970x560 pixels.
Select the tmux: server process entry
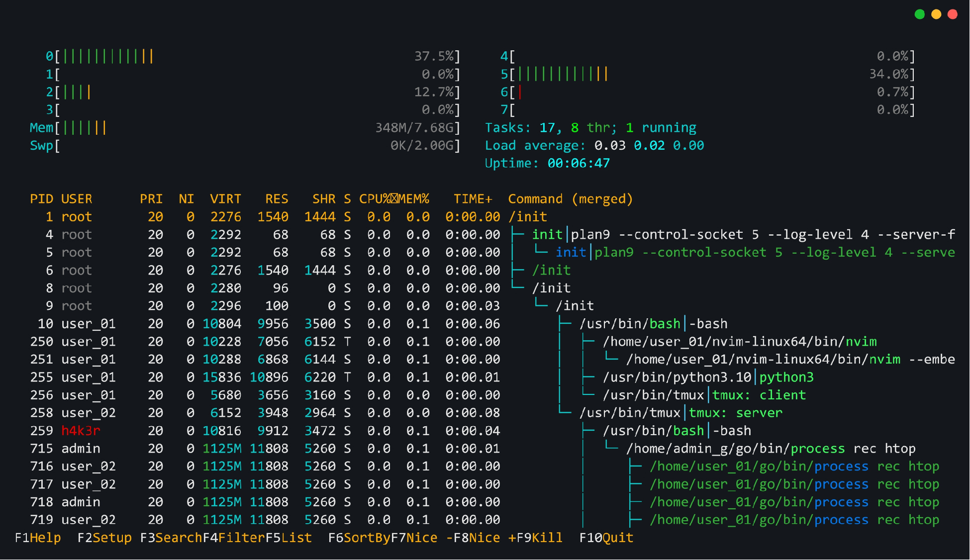coord(736,412)
